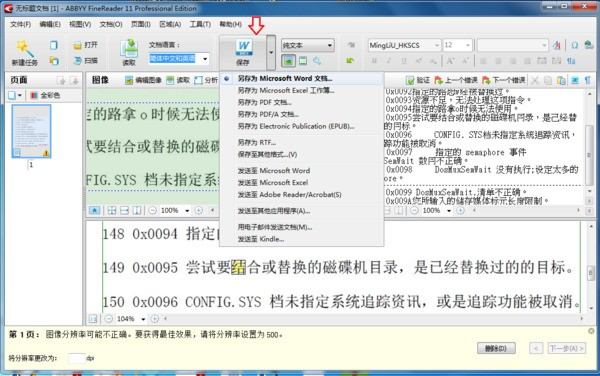The height and width of the screenshot is (376, 600).
Task: Click the zoom panel vertical scrollbar thumb
Action: coord(591,272)
